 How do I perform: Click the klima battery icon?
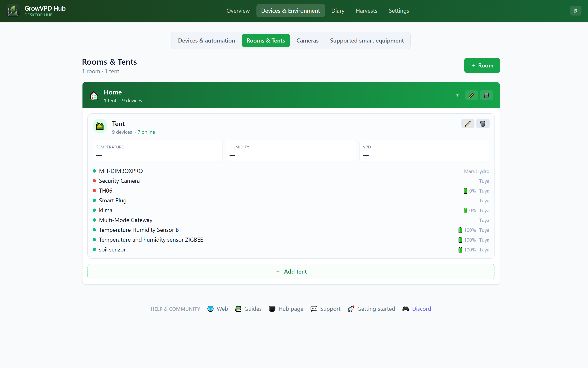tap(465, 211)
